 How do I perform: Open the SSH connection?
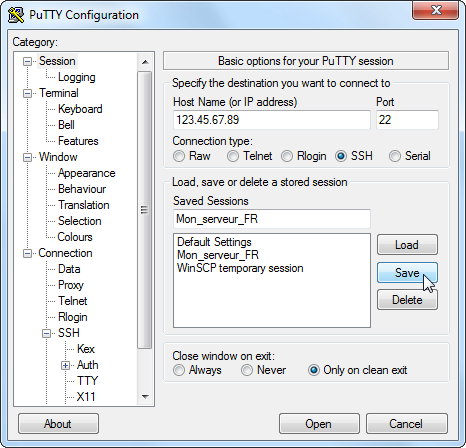(319, 424)
